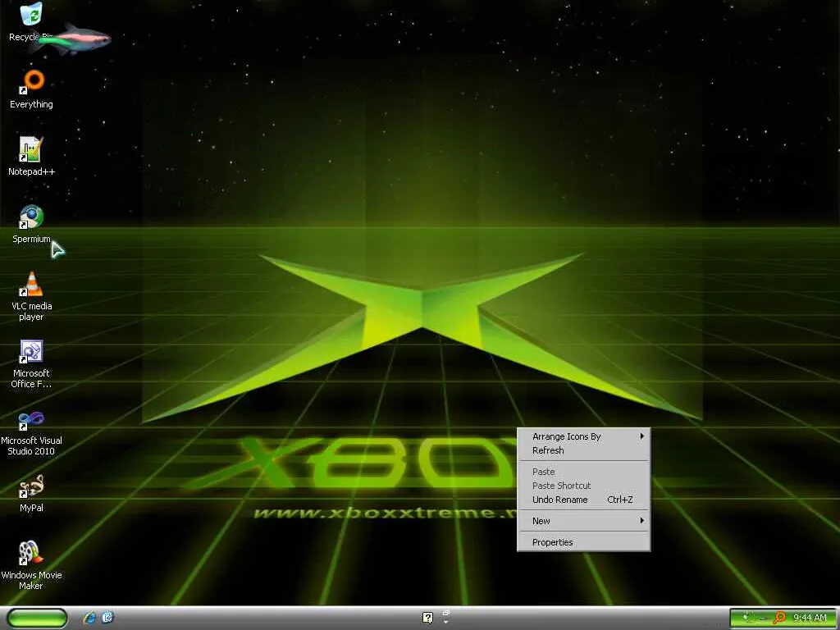Choose Refresh from the context menu
Screen dimensions: 840x630
click(x=584, y=450)
